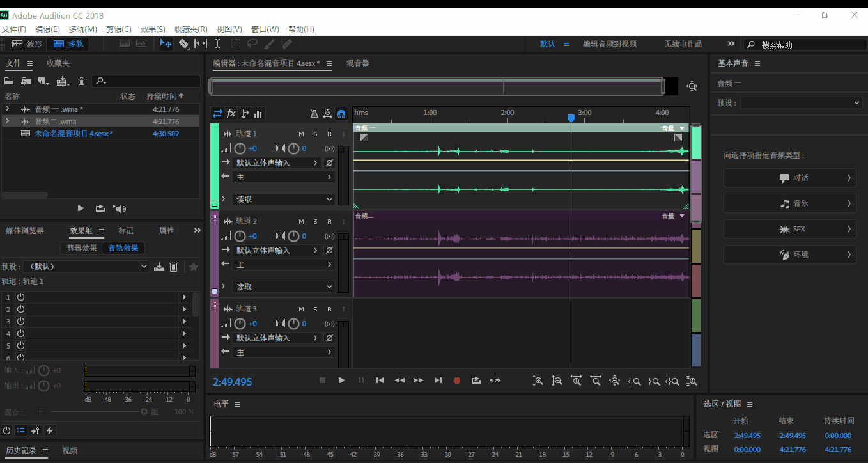Screen dimensions: 868x463
Task: Click the Files panel preview Play button
Action: (81, 208)
